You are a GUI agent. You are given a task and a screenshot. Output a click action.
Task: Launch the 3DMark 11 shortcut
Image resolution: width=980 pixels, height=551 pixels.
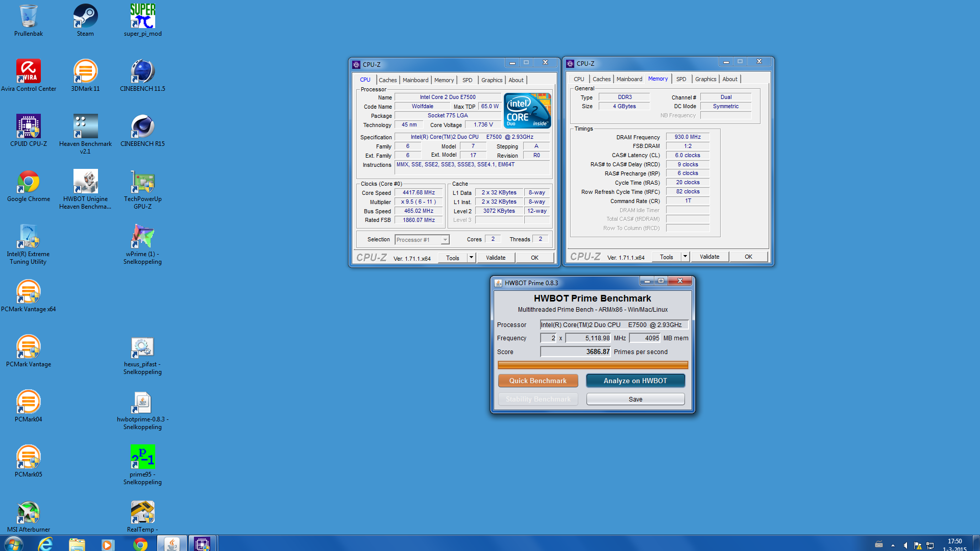pos(85,76)
